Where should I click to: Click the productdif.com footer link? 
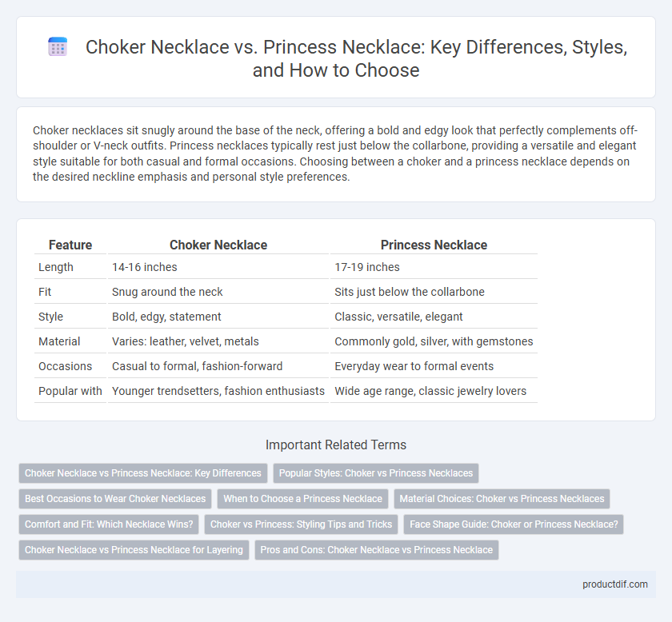[x=614, y=584]
